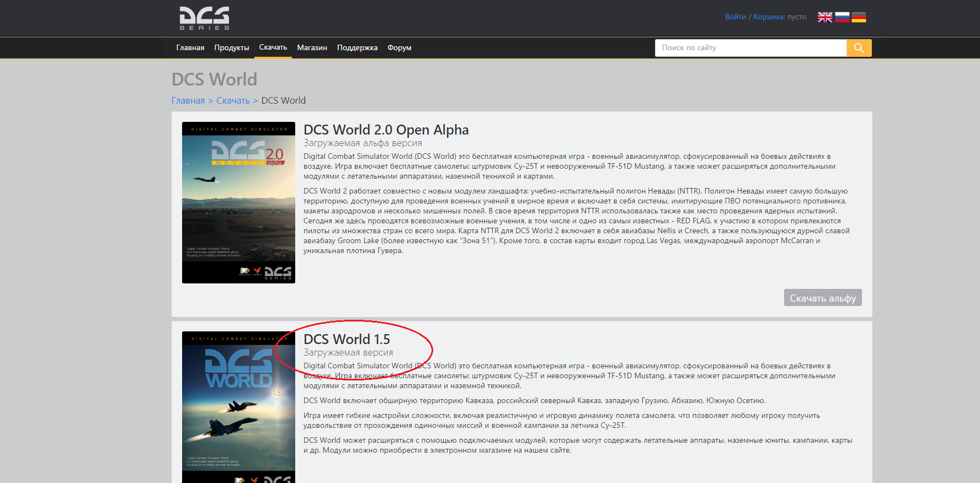Image resolution: width=980 pixels, height=483 pixels.
Task: Click the cart status text 'пусто'
Action: [x=797, y=17]
